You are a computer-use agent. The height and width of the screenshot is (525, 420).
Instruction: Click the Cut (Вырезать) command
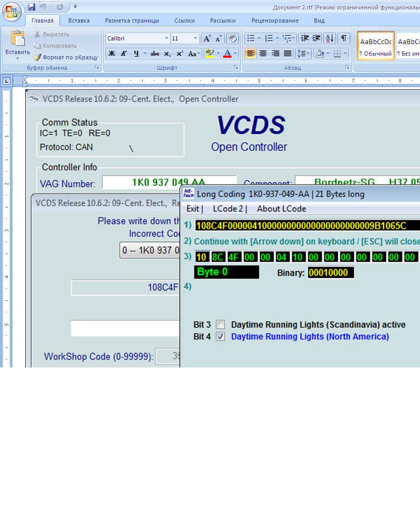tap(52, 34)
